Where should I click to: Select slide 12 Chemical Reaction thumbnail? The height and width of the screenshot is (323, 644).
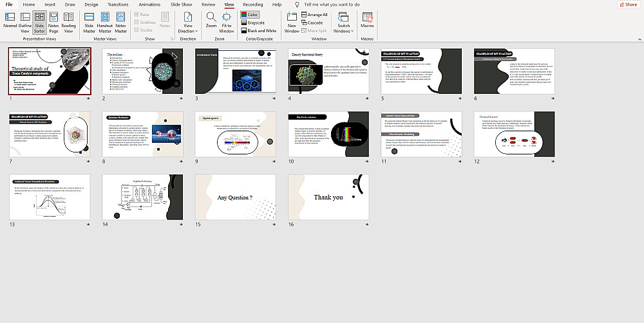click(514, 134)
